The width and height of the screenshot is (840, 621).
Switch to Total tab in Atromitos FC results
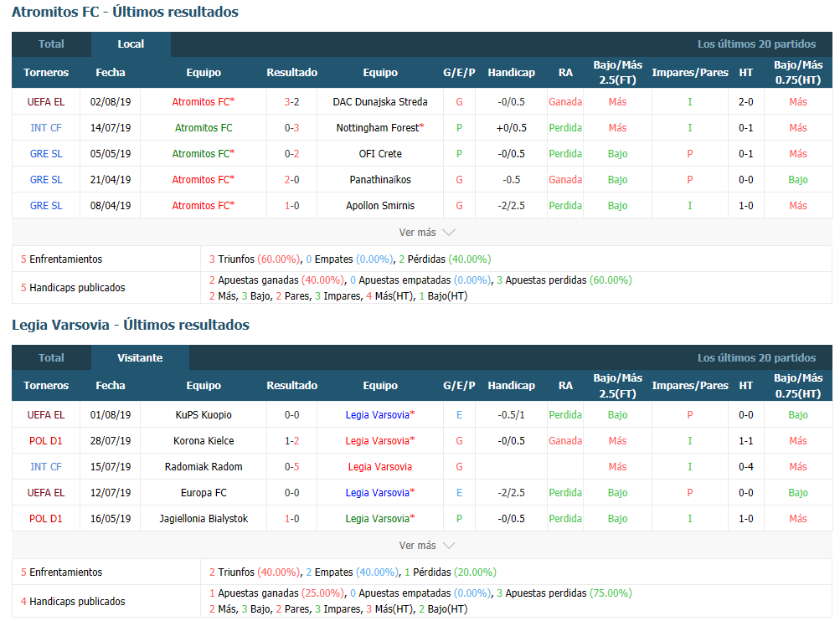[x=51, y=44]
